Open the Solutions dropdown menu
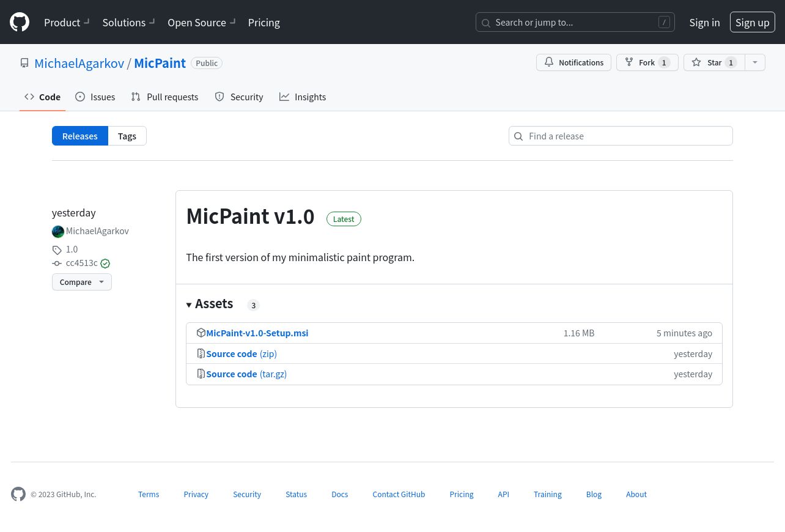 (x=128, y=22)
